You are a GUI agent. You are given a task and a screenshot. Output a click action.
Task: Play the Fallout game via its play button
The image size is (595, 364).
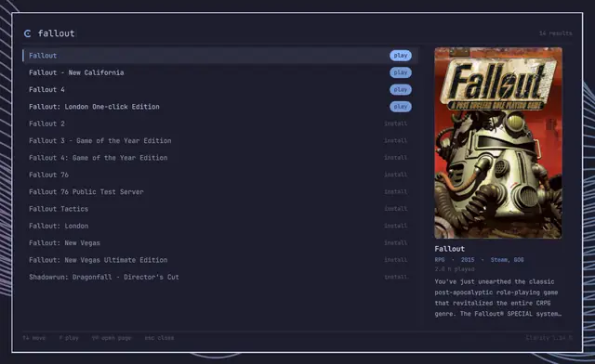coord(401,56)
